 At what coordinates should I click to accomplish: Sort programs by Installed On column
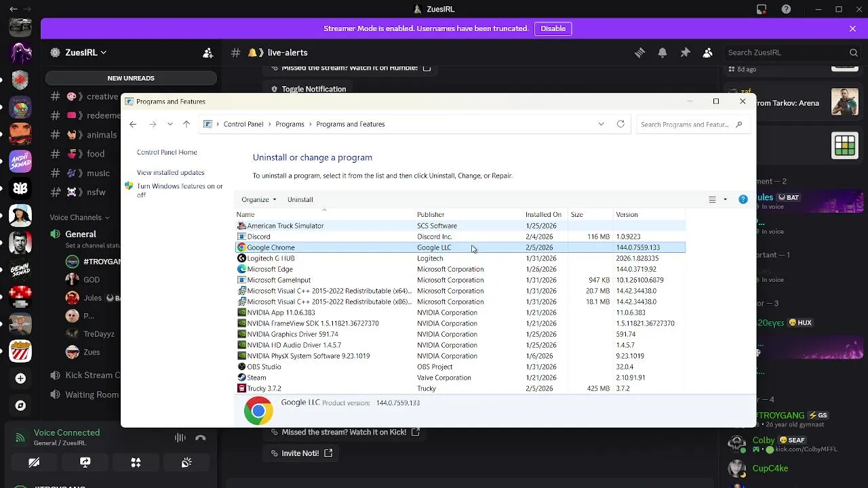pos(546,214)
